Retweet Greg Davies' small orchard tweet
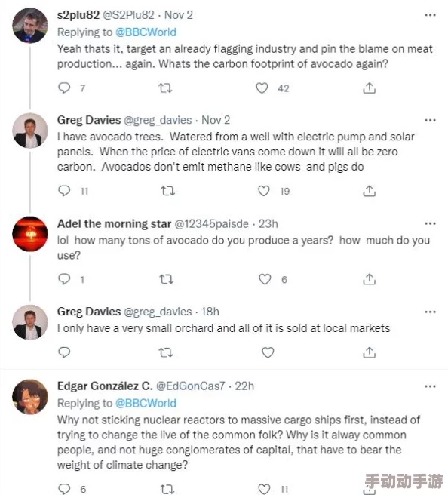 click(166, 352)
